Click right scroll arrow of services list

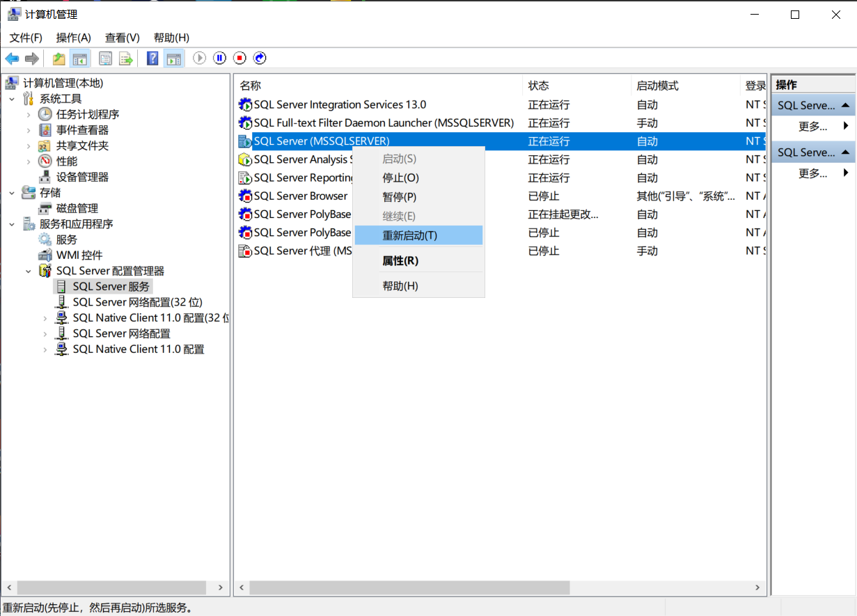click(759, 588)
